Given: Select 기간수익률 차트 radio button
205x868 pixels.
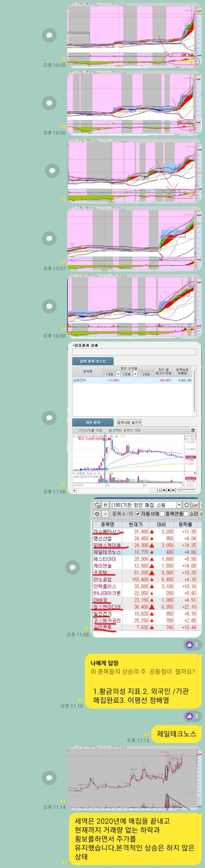Looking at the screenshot, I should (x=76, y=430).
